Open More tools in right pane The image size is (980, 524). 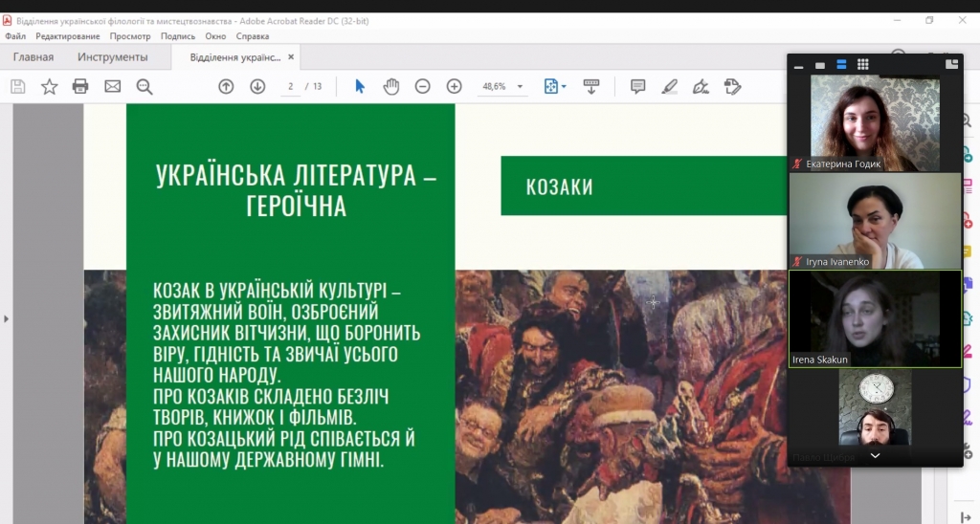[x=967, y=450]
